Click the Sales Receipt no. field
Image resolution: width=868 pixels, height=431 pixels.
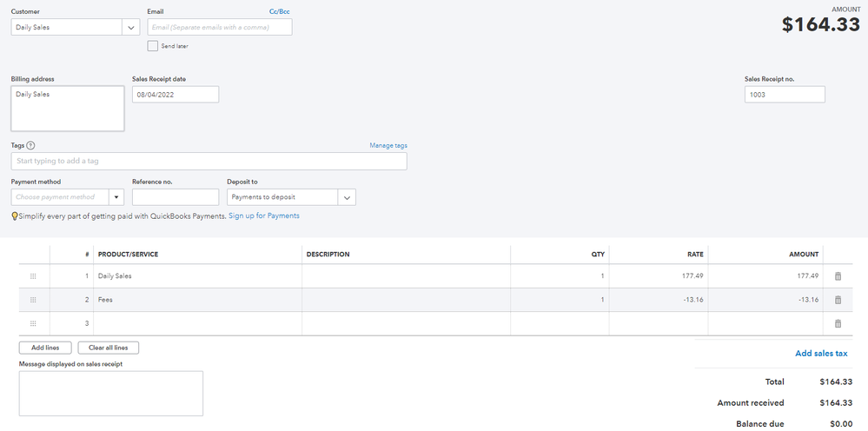tap(785, 95)
